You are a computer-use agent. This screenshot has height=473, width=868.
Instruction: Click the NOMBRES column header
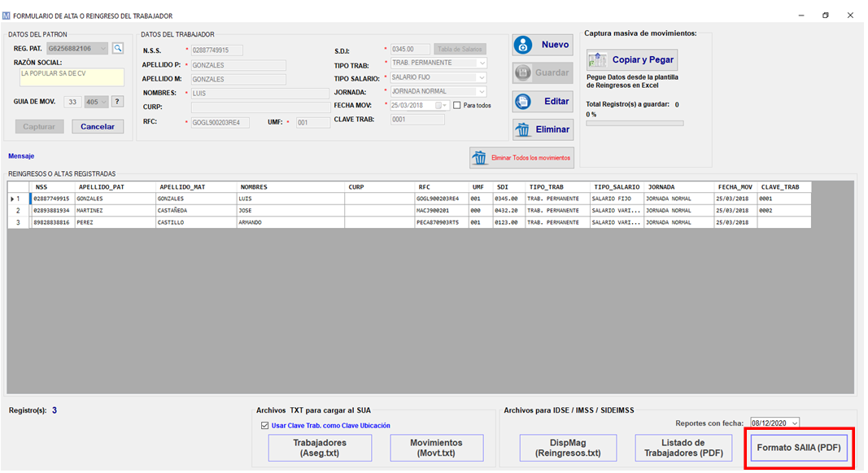click(290, 187)
